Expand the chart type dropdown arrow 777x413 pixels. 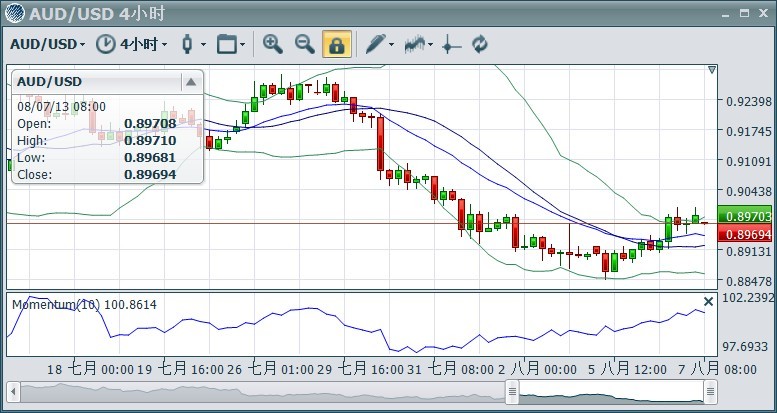(x=203, y=45)
